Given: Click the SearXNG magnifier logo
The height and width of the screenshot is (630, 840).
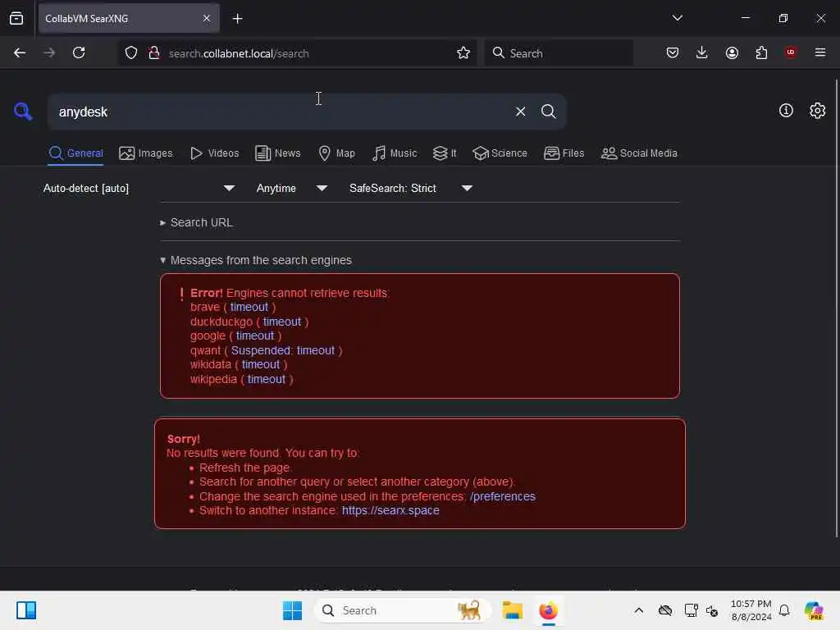Looking at the screenshot, I should coord(23,111).
